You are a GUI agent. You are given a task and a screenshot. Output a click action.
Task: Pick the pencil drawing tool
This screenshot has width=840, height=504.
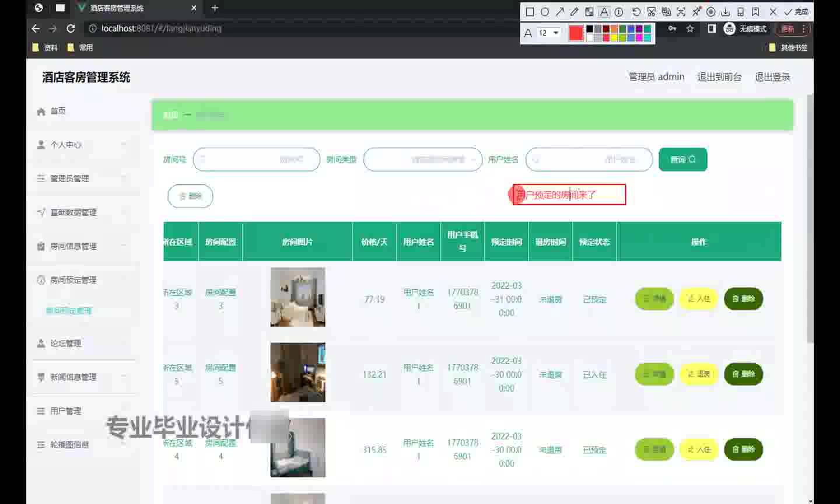(x=575, y=12)
